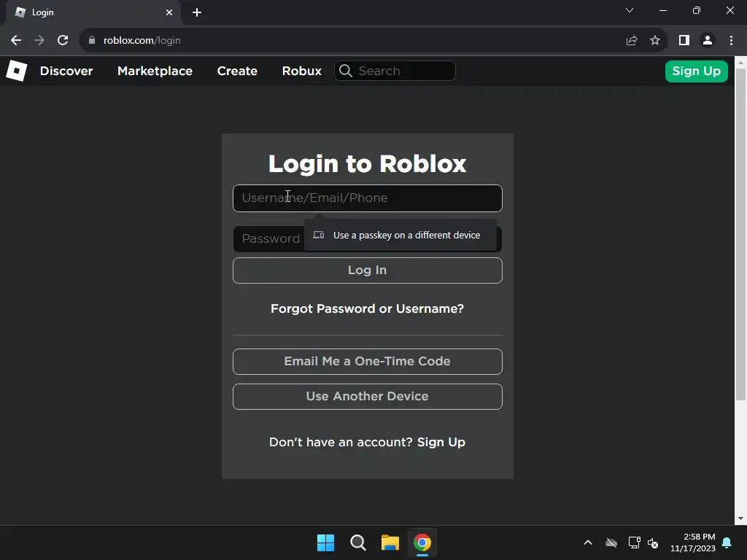Reload the page with refresh icon
Image resolution: width=747 pixels, height=560 pixels.
pos(63,41)
